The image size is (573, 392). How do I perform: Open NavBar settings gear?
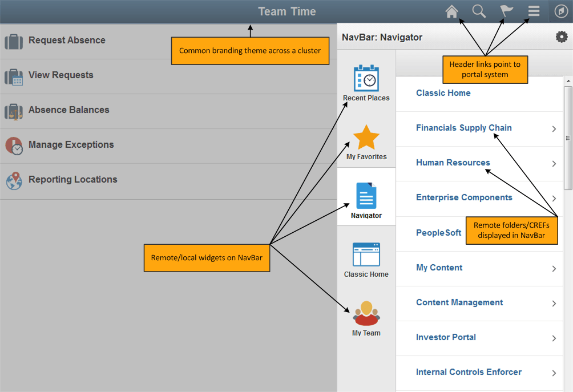[x=562, y=37]
